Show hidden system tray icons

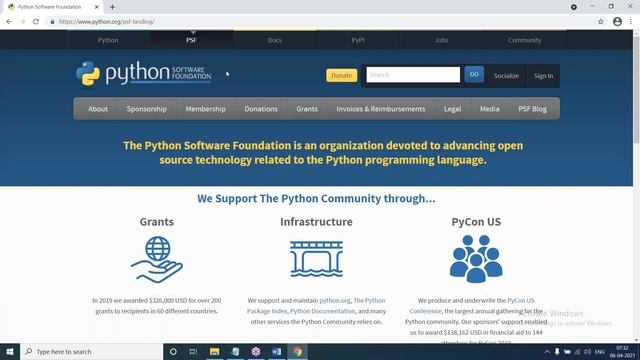coord(547,352)
